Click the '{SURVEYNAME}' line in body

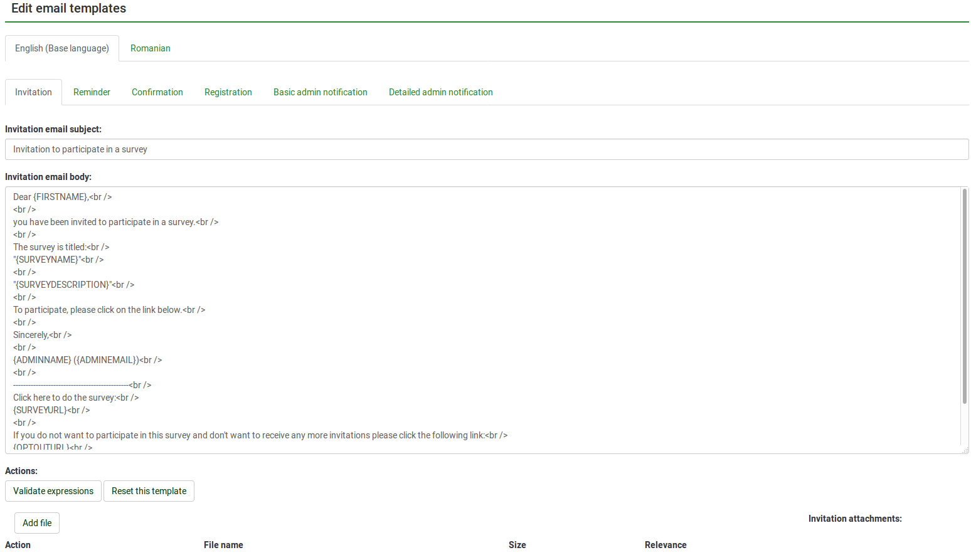58,260
